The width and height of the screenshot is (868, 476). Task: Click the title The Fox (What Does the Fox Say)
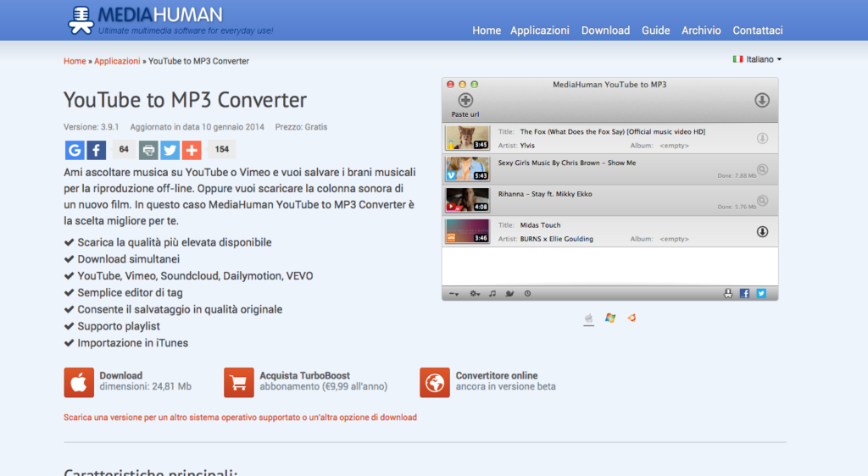point(612,131)
